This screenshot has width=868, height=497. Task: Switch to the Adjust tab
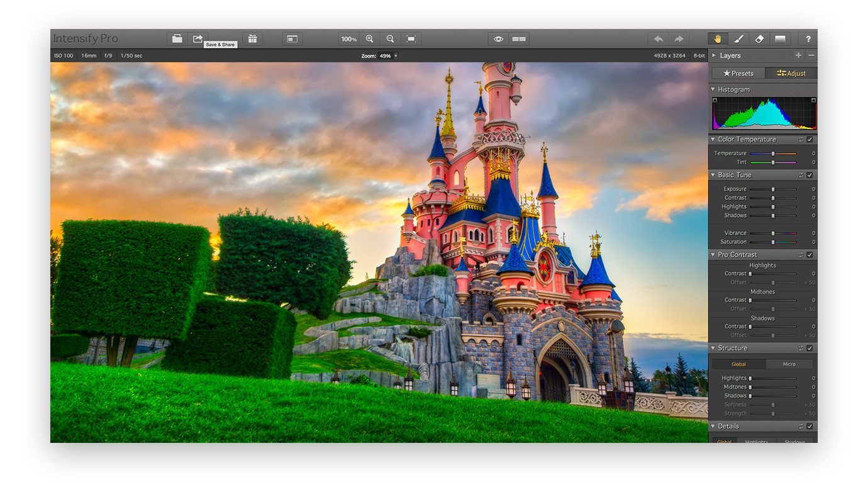pos(791,73)
